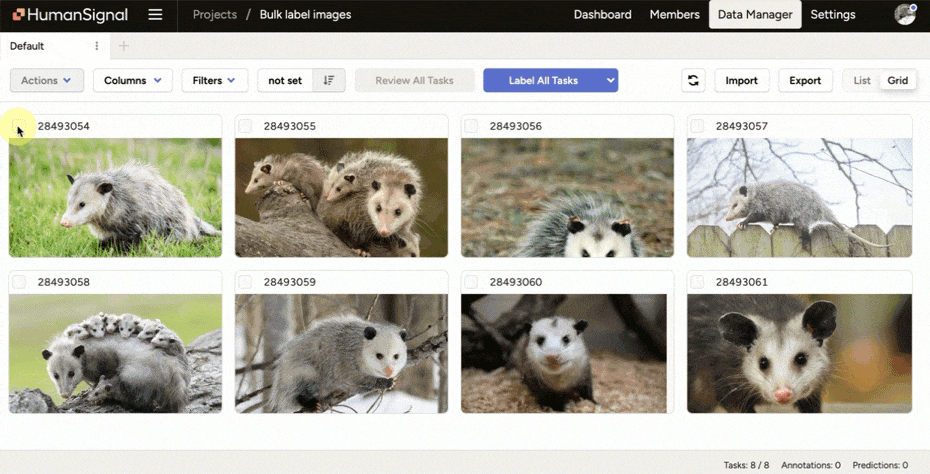Expand the Actions dropdown
930x474 pixels.
46,81
